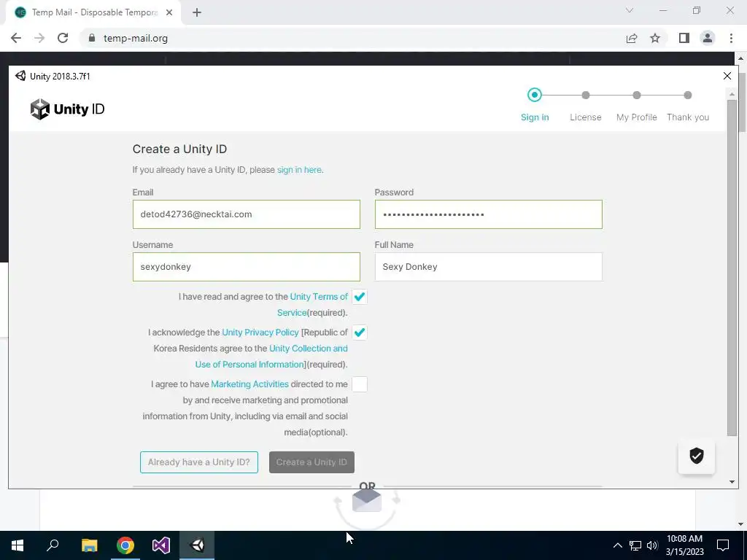Open File Explorer from the taskbar
Image resolution: width=747 pixels, height=560 pixels.
89,545
